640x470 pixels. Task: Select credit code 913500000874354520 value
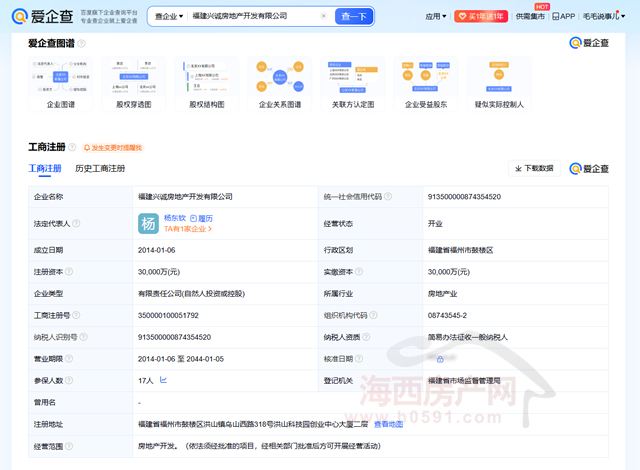[464, 197]
